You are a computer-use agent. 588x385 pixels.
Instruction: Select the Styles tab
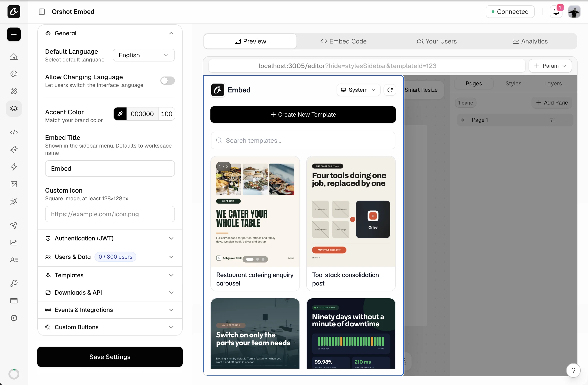coord(513,84)
